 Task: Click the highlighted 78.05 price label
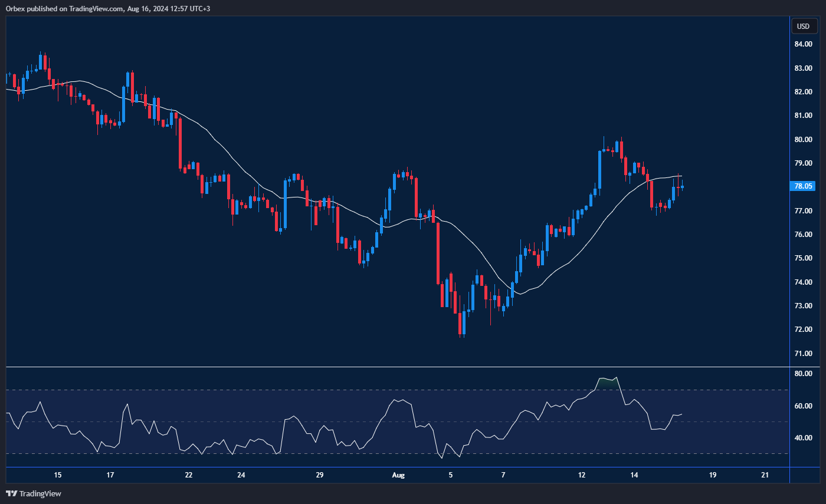tap(802, 186)
